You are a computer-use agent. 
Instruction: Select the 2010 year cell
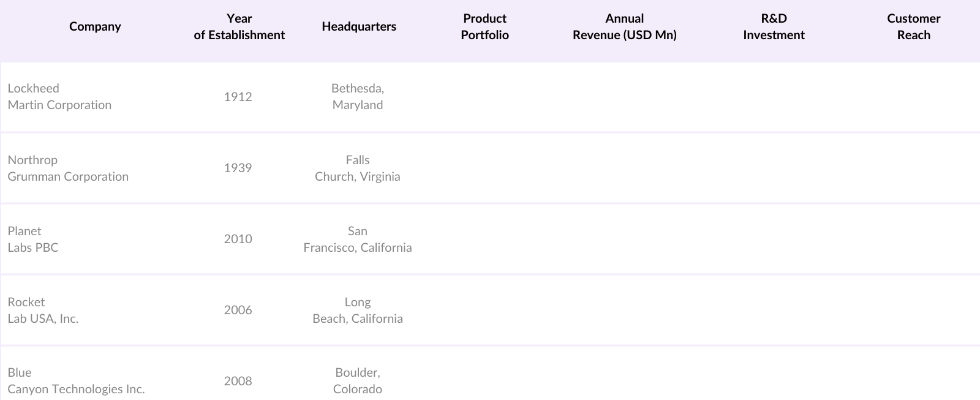(x=238, y=239)
